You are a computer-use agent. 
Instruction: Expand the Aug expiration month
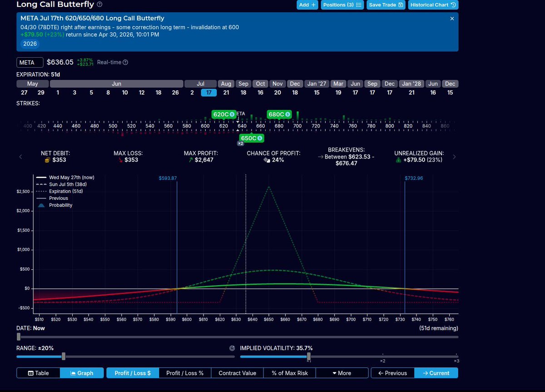click(226, 84)
